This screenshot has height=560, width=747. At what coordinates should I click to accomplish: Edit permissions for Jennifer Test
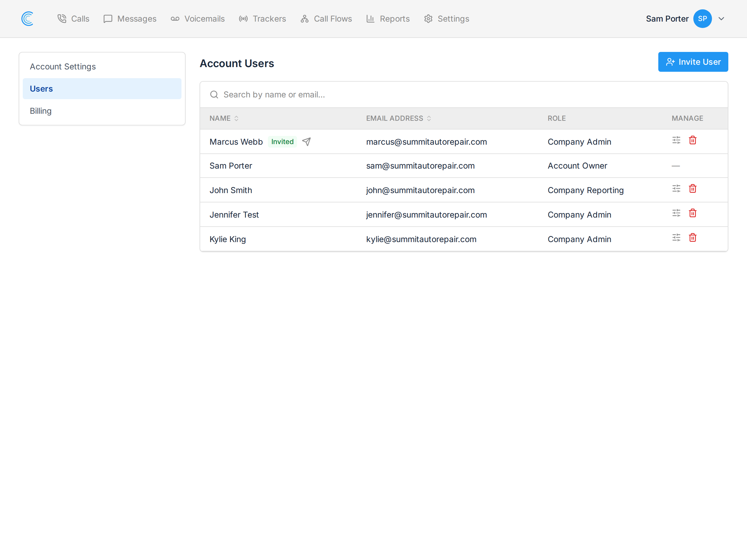(676, 213)
